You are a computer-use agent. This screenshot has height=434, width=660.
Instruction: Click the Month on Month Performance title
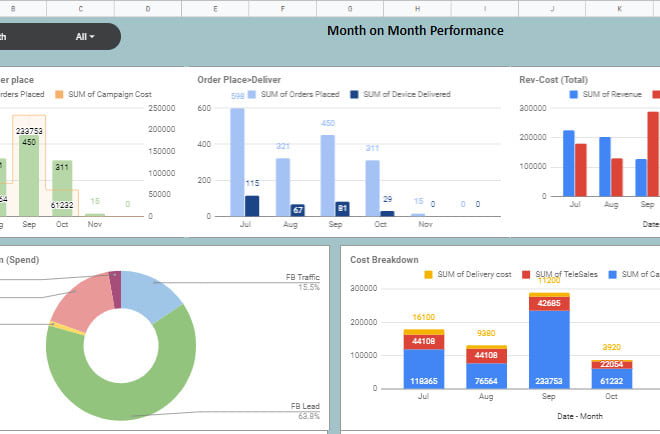click(415, 31)
